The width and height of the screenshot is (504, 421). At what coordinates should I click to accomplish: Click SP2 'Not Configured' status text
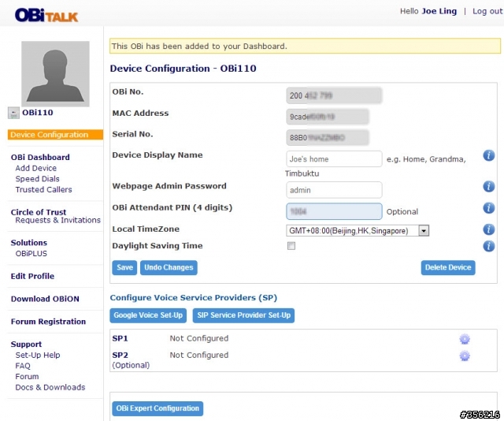[199, 355]
